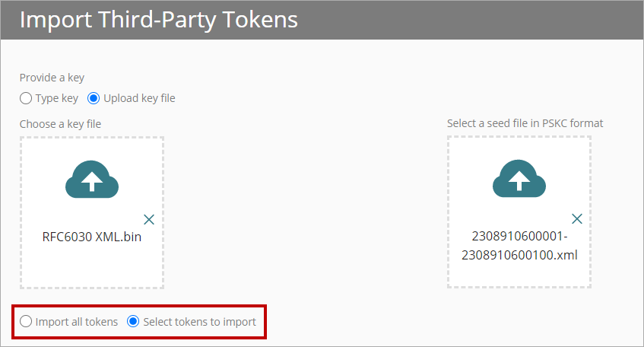Select the Upload key file radio button
Image resolution: width=644 pixels, height=347 pixels.
tap(94, 98)
